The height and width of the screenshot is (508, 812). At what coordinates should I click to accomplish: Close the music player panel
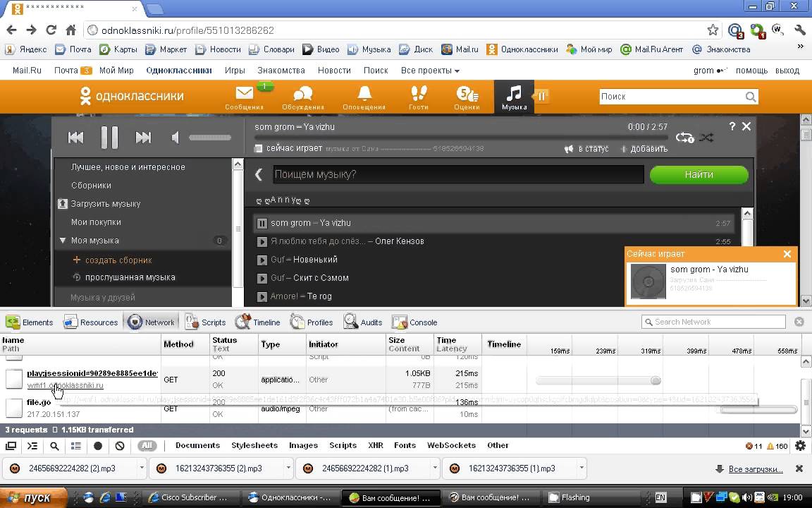tap(746, 126)
